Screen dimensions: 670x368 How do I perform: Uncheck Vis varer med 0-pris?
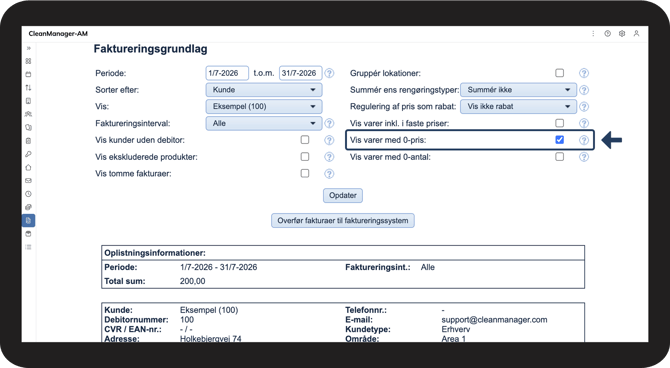pos(559,140)
